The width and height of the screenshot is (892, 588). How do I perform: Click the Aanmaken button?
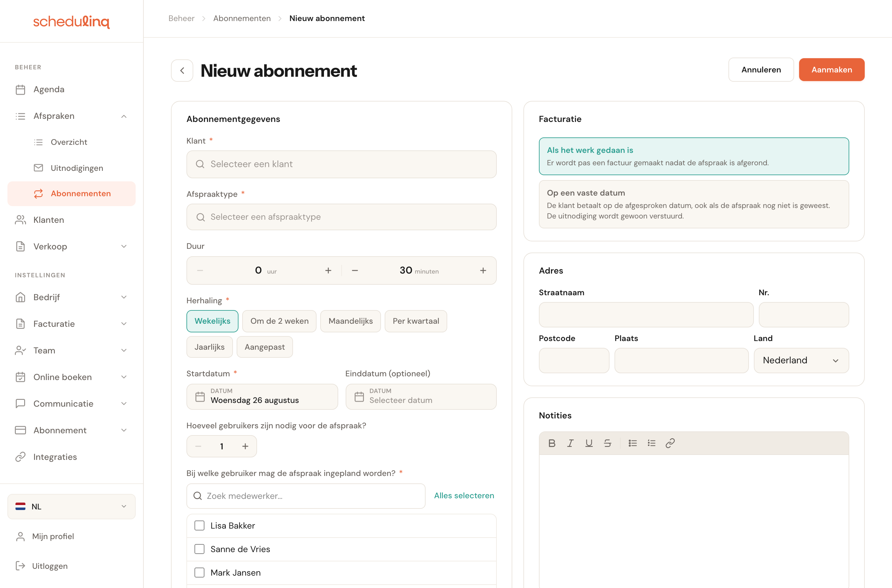coord(832,69)
